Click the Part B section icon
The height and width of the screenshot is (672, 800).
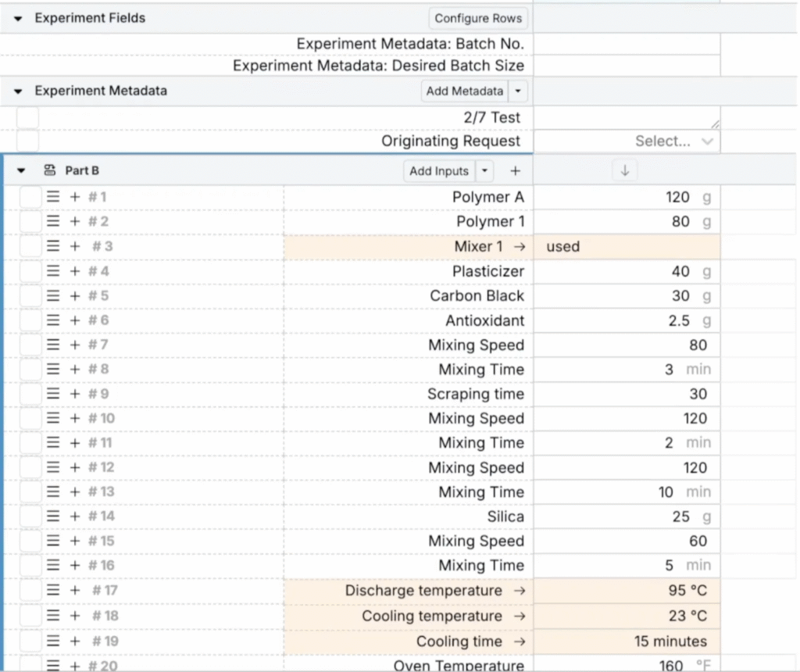(x=50, y=171)
